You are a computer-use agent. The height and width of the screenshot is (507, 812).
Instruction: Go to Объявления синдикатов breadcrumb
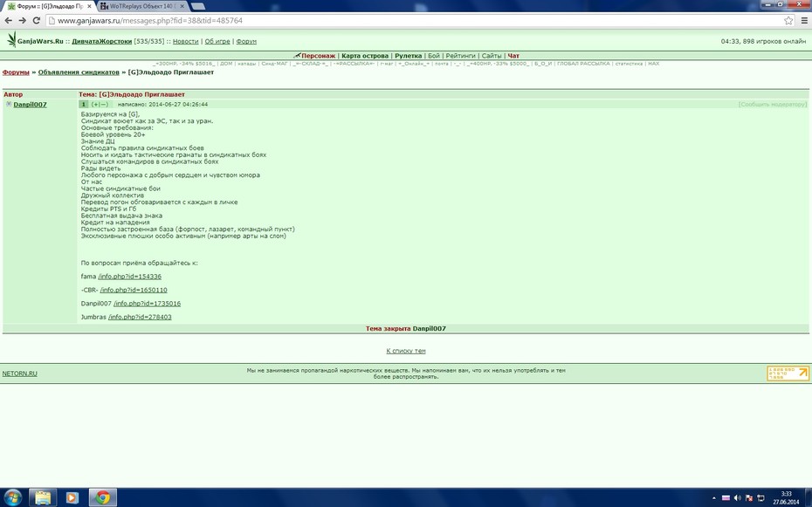point(79,72)
